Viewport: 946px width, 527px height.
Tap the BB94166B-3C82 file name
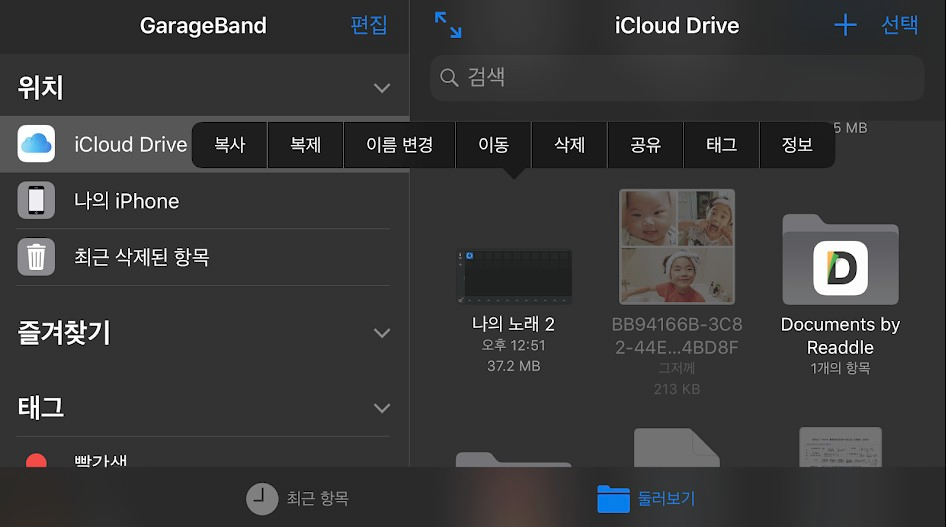[x=677, y=336]
